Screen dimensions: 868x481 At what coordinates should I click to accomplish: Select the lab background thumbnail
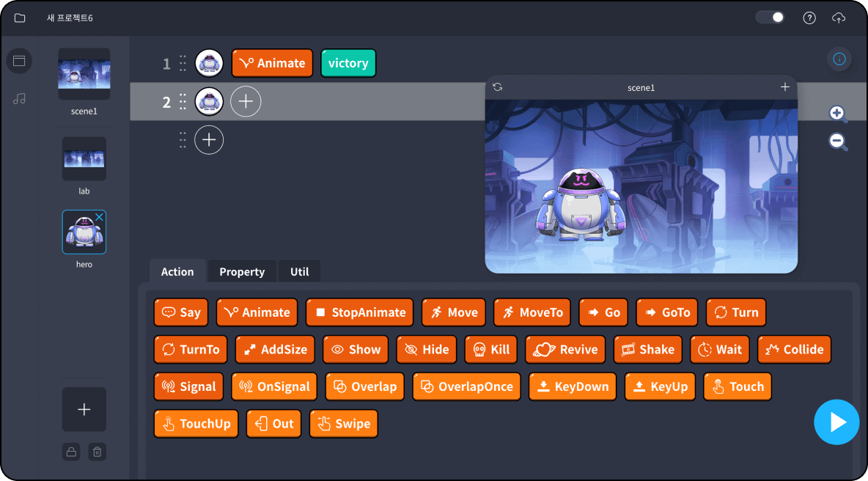tap(84, 159)
